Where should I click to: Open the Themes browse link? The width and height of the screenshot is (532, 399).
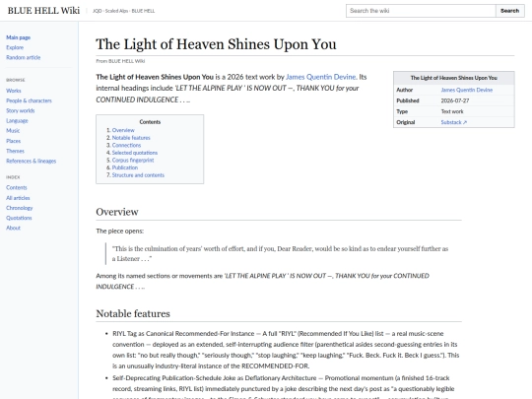pos(15,151)
